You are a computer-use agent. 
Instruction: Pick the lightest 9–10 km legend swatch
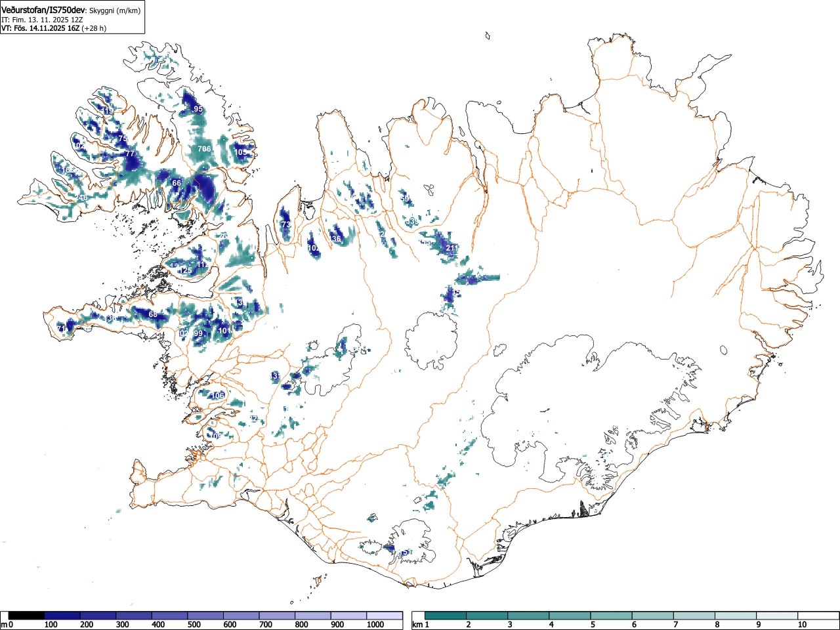tap(776, 616)
